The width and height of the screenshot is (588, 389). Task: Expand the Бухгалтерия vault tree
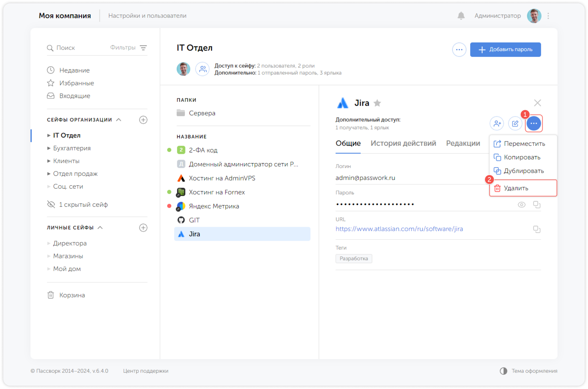coord(49,148)
